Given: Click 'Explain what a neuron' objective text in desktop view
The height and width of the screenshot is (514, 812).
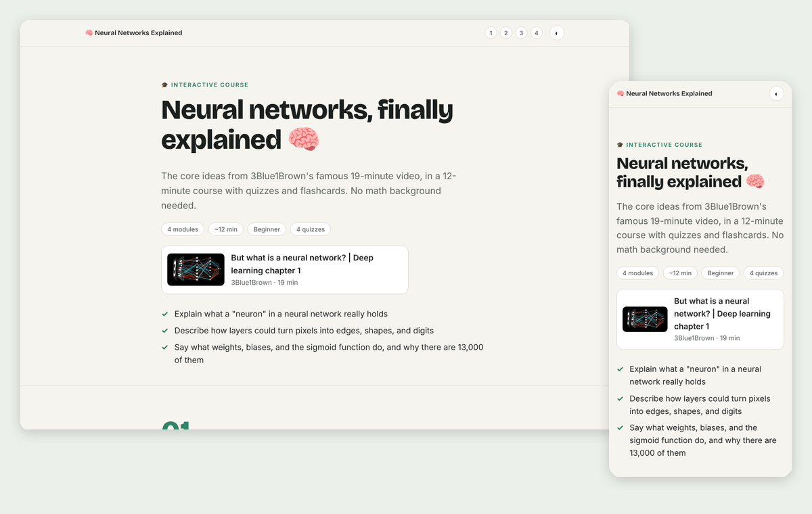Looking at the screenshot, I should point(281,314).
